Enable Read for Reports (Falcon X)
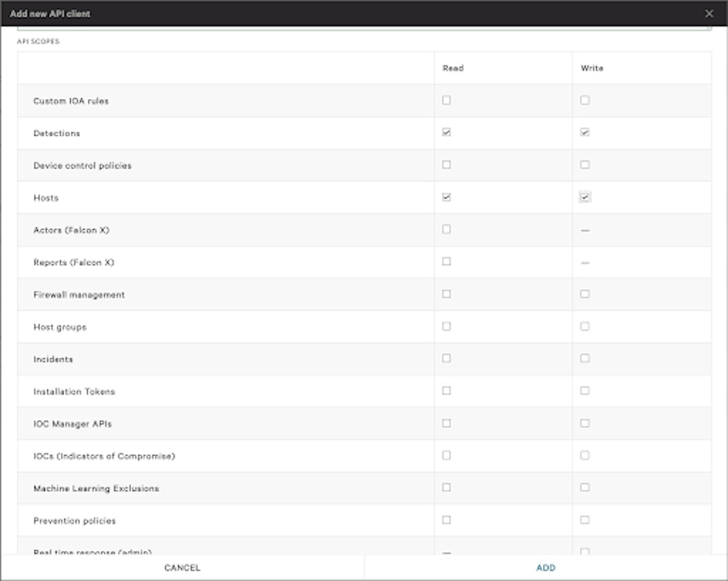 (x=446, y=261)
